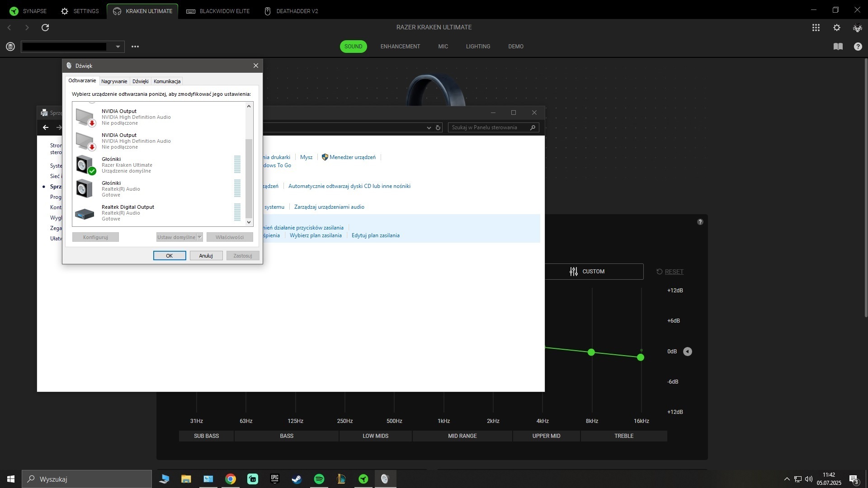Select Głośniki Razer Kraken Ultimate default device
This screenshot has width=868, height=488.
tap(158, 165)
